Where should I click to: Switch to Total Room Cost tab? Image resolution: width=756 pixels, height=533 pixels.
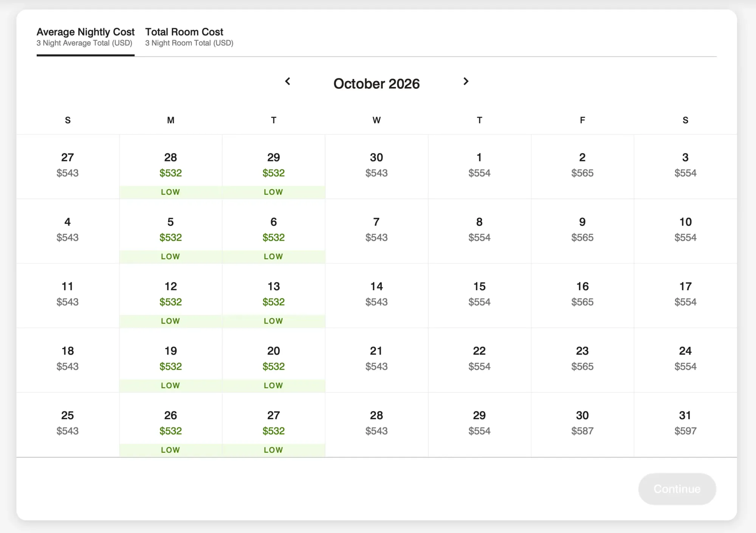189,37
